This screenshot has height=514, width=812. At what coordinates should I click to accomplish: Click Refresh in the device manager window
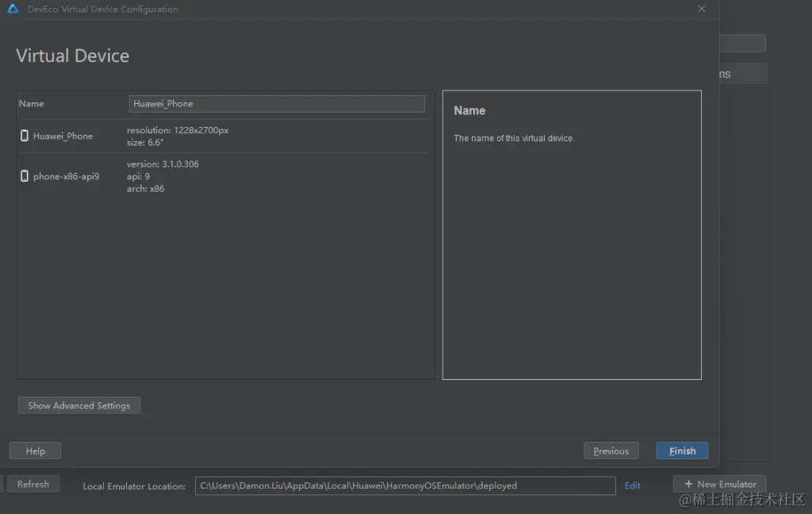point(33,484)
